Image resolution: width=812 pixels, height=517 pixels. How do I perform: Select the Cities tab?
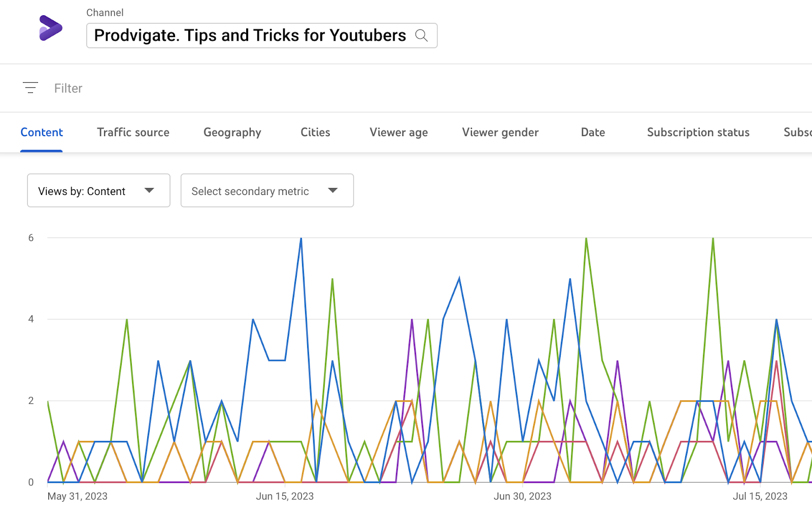[315, 132]
